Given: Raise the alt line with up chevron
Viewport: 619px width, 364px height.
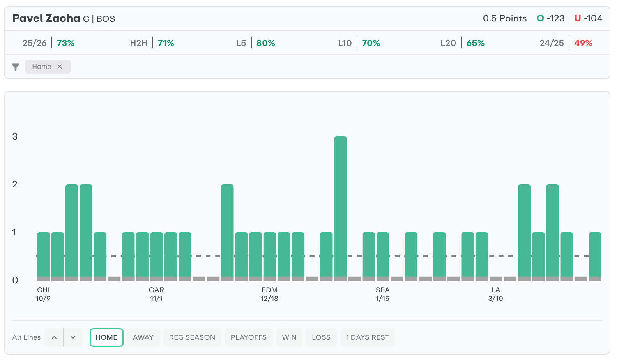Looking at the screenshot, I should [54, 337].
